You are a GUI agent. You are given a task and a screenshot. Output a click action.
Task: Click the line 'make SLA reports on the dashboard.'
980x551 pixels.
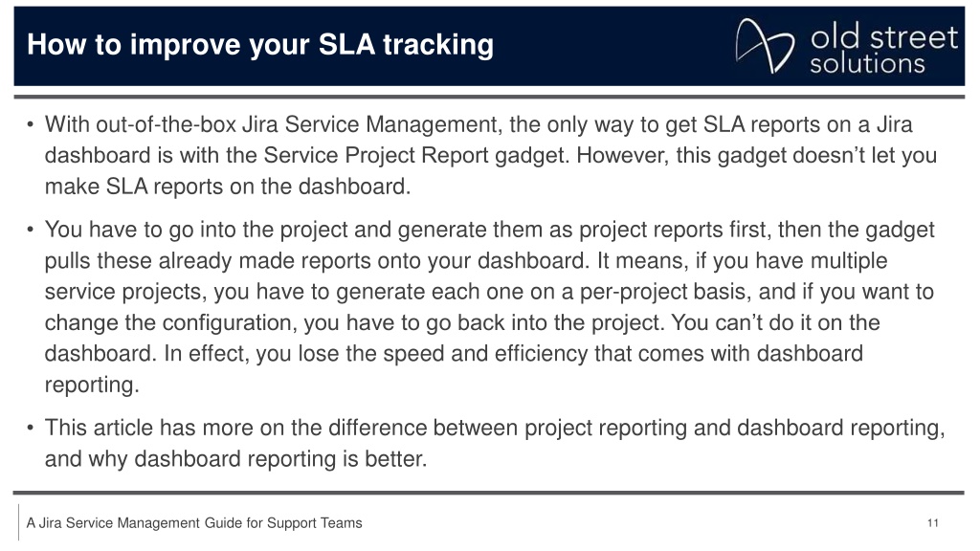pyautogui.click(x=228, y=187)
